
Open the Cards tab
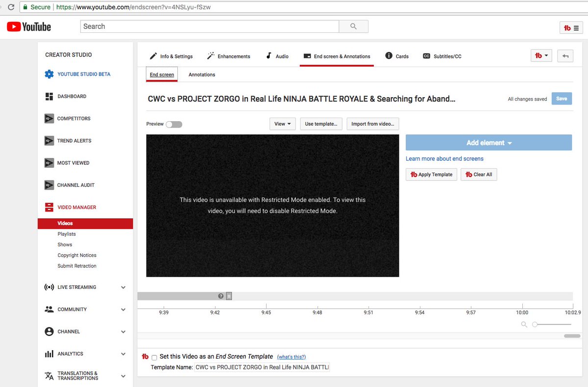click(397, 56)
